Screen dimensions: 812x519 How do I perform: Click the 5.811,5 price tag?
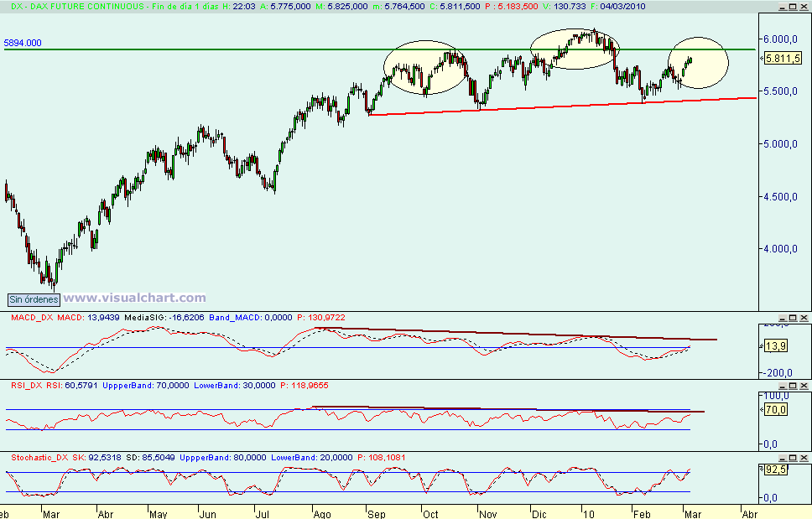point(783,59)
